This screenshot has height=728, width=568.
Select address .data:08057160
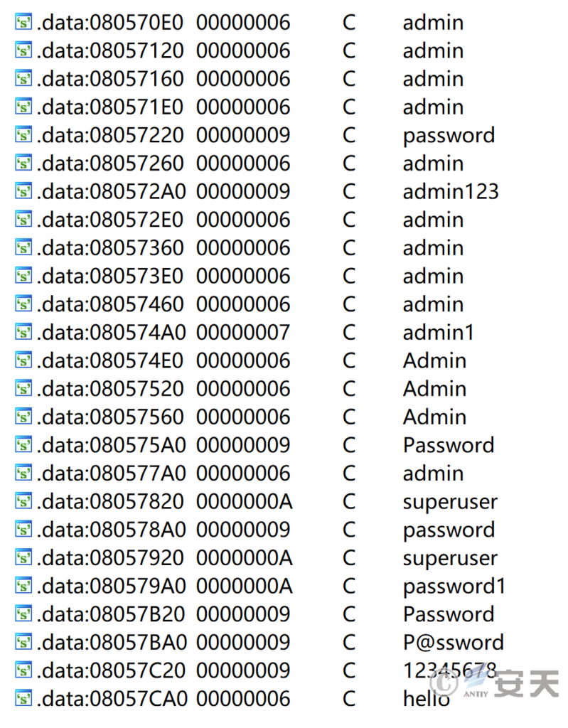click(x=110, y=78)
